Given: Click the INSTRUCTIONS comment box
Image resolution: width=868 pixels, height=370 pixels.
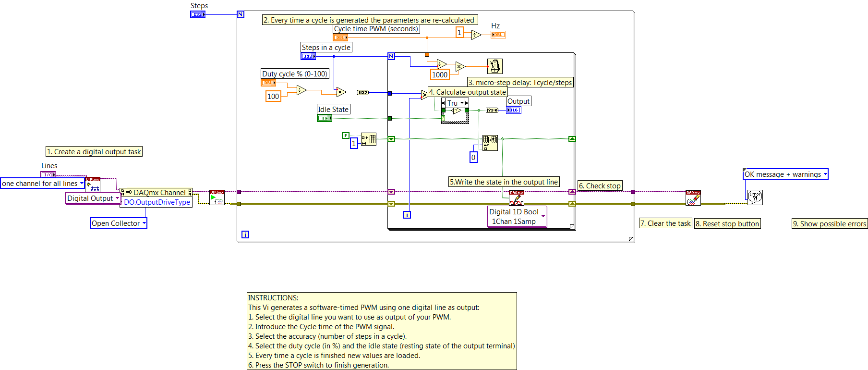Looking at the screenshot, I should pyautogui.click(x=382, y=331).
